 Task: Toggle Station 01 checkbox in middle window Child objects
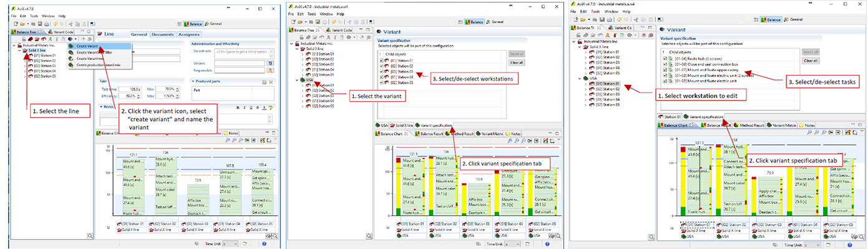point(382,61)
